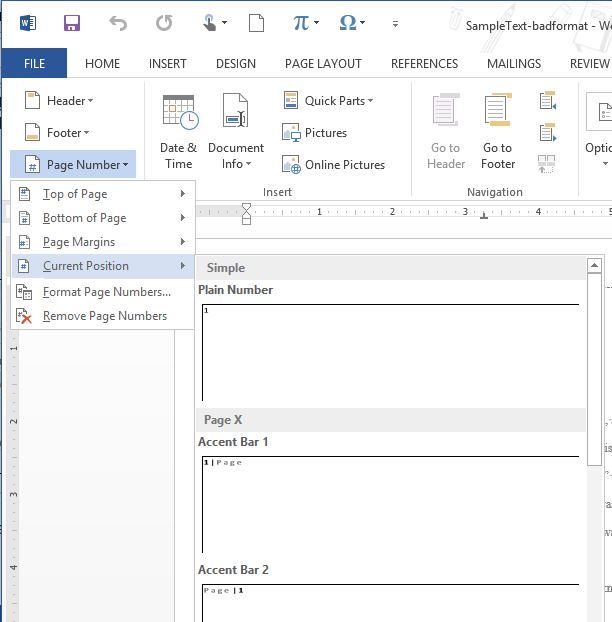Click Online Pictures in Insert group

[x=334, y=165]
